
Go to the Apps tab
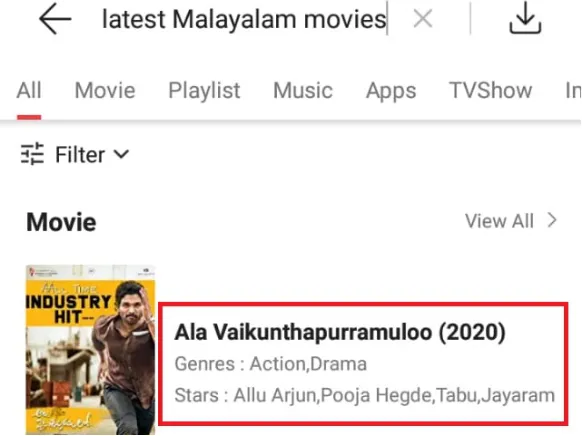(391, 91)
